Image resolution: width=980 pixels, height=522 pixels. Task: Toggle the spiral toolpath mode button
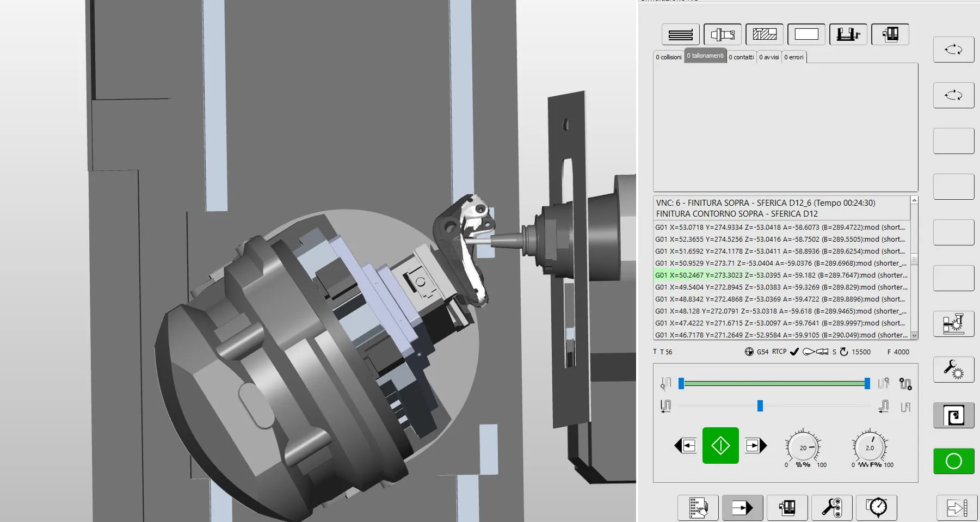pyautogui.click(x=953, y=415)
